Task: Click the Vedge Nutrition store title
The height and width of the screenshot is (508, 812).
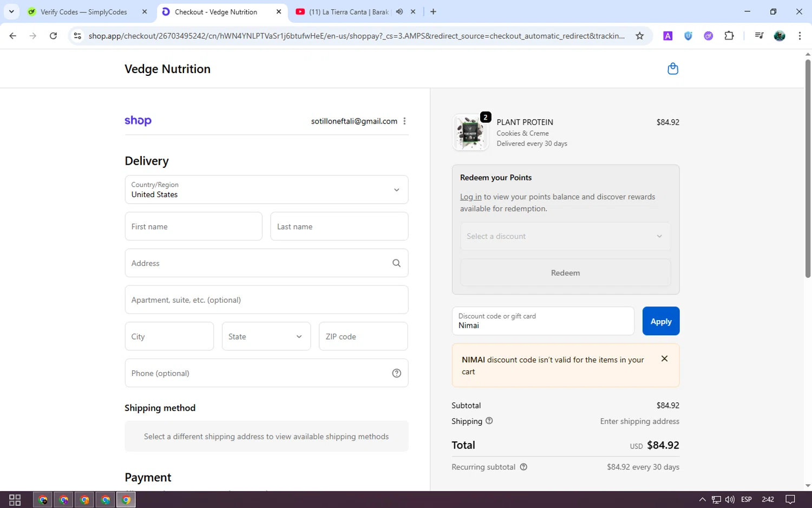Action: [167, 69]
